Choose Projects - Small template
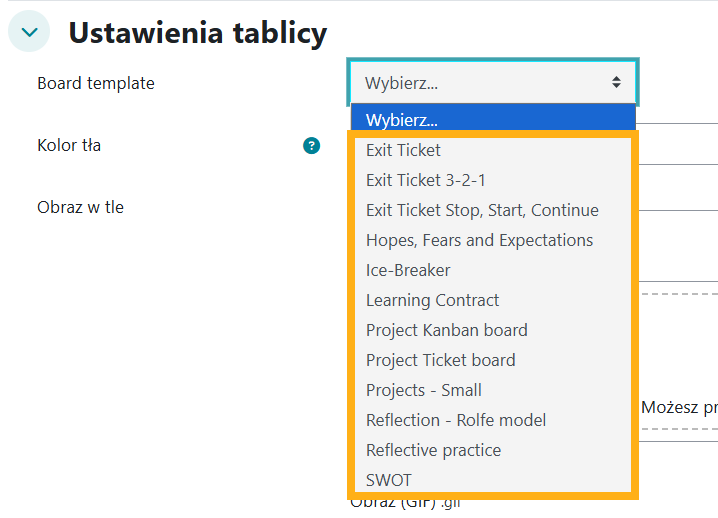718x518 pixels. (x=423, y=390)
